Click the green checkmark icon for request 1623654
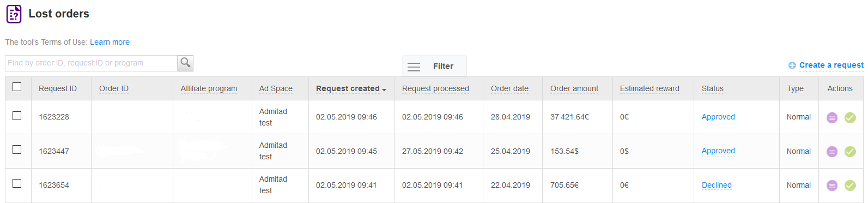Screen dimensions: 868x203 (x=850, y=186)
